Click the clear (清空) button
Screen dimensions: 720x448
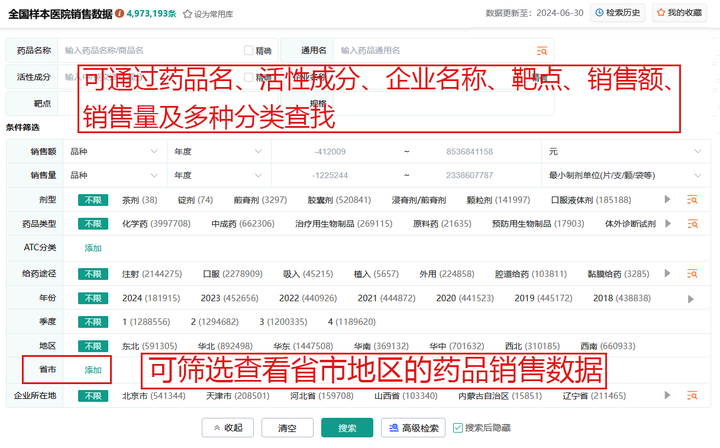(287, 428)
